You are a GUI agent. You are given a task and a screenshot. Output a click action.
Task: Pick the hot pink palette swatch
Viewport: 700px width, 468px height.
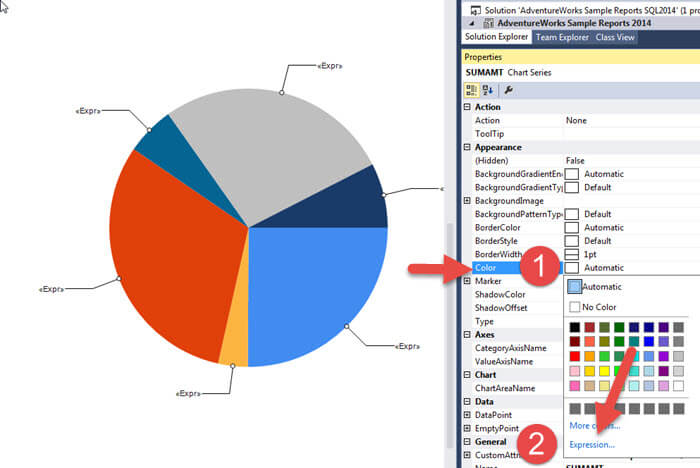[575, 386]
